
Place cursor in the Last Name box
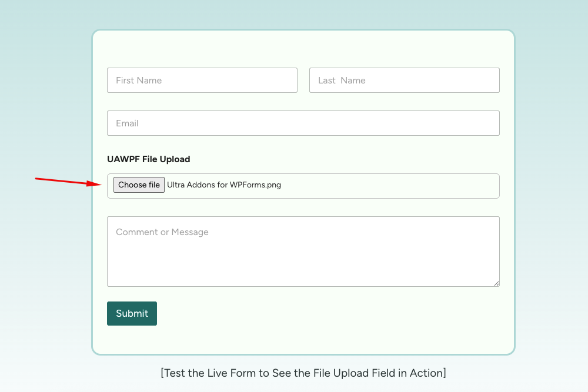point(404,80)
